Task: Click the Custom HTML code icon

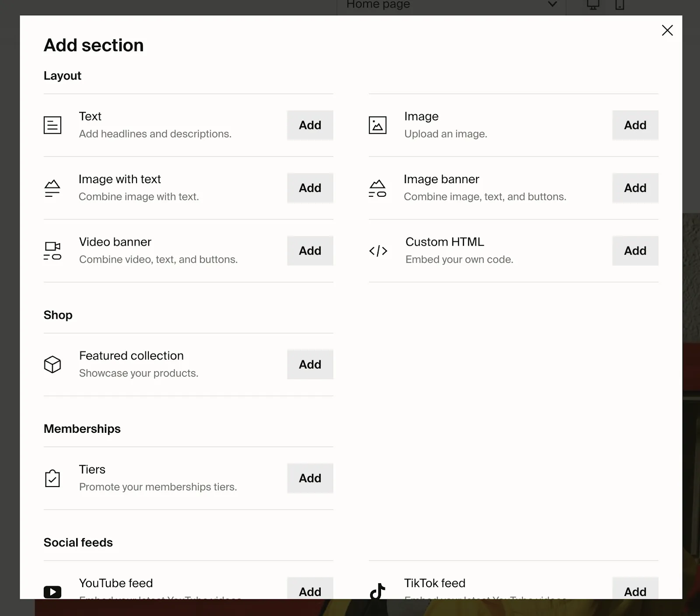Action: pos(378,251)
